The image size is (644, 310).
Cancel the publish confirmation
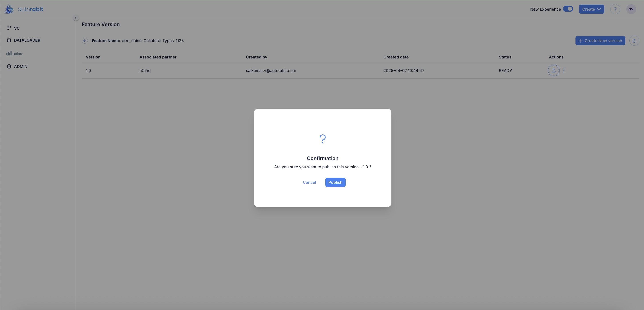click(x=309, y=182)
